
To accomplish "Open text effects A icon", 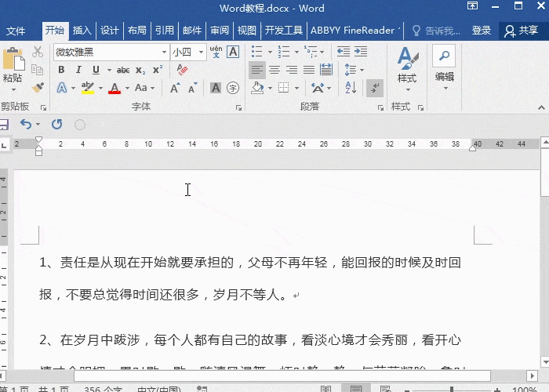I will click(x=62, y=88).
